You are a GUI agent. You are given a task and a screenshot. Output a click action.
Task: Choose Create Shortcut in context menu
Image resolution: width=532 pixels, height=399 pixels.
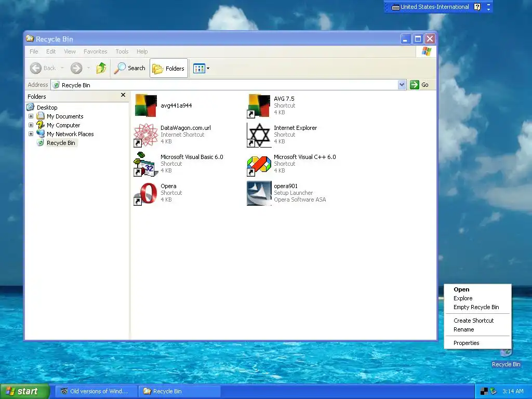pos(477,321)
